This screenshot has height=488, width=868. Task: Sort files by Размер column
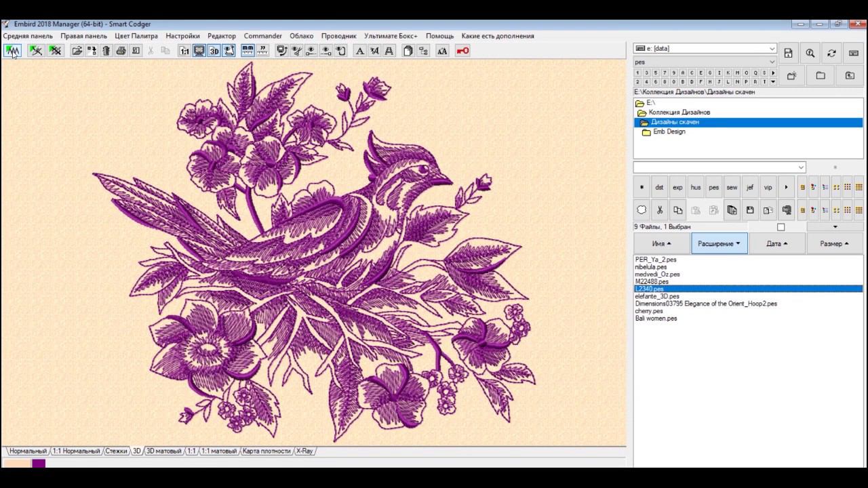[x=833, y=243]
